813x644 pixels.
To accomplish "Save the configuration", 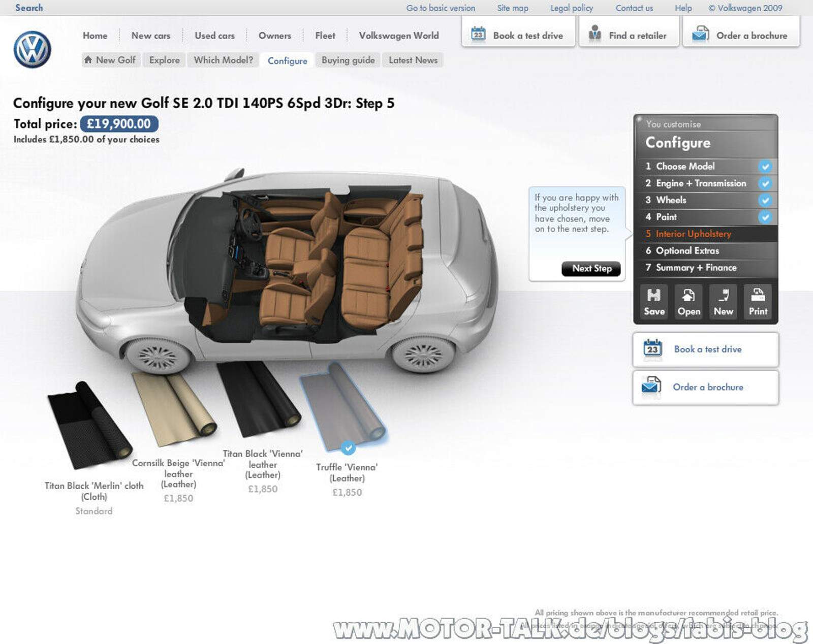I will [654, 302].
